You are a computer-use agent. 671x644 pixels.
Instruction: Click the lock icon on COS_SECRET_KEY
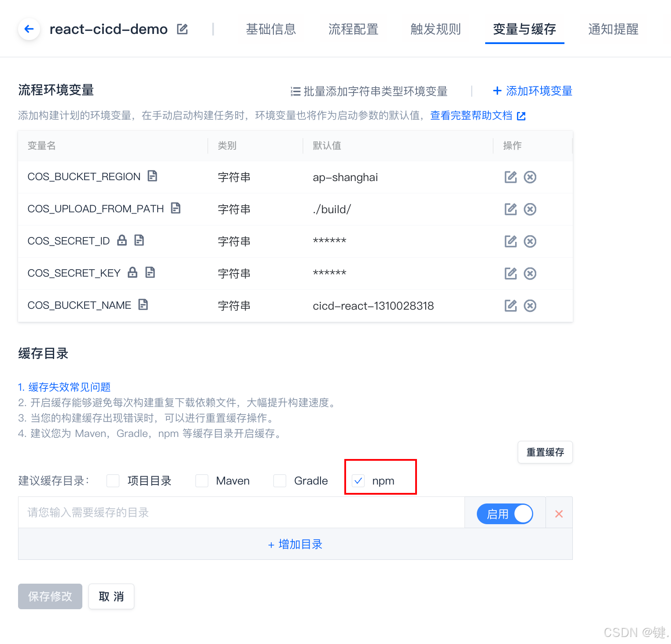[x=132, y=272]
